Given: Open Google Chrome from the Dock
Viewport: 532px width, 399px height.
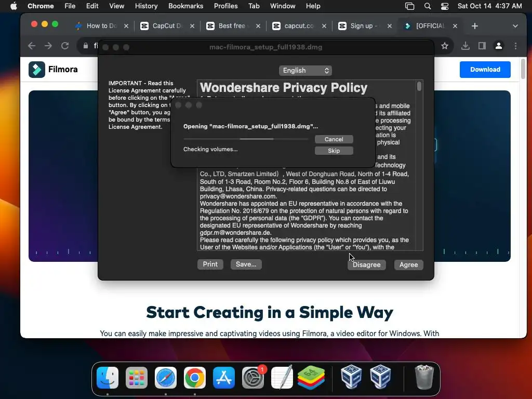Looking at the screenshot, I should (x=195, y=378).
